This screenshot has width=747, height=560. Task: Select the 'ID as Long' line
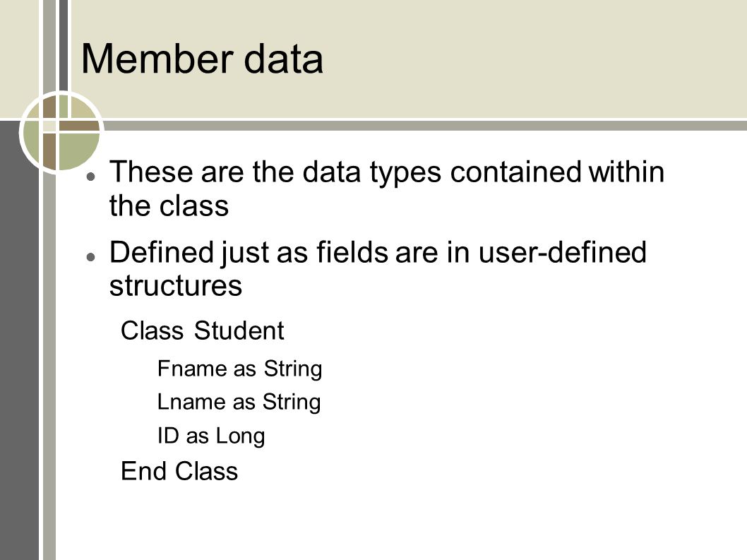tap(211, 436)
